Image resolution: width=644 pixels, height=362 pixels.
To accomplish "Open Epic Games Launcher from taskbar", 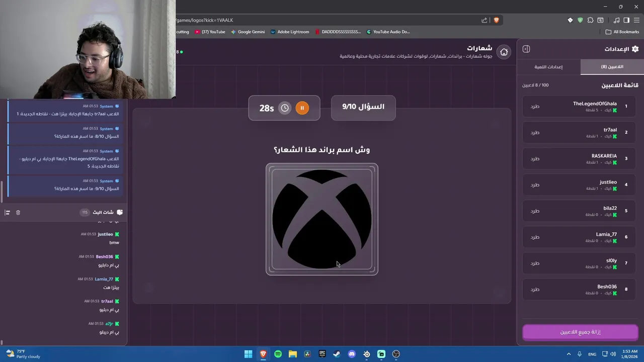I will (x=322, y=354).
